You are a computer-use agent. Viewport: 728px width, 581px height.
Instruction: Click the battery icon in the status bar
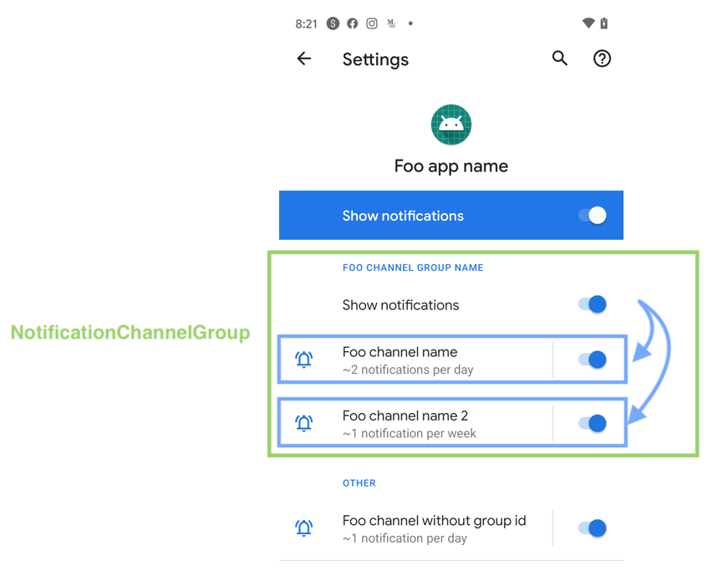click(x=605, y=23)
